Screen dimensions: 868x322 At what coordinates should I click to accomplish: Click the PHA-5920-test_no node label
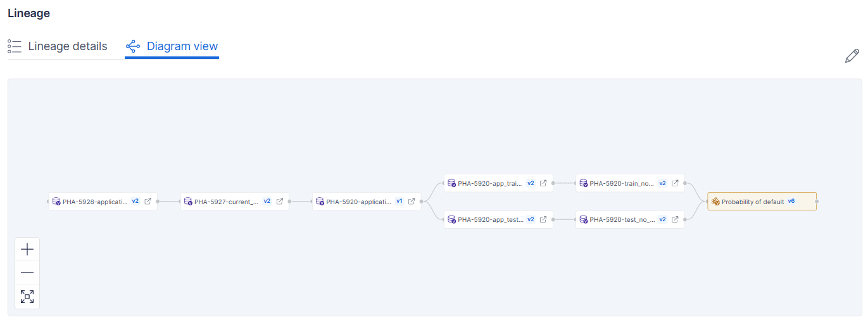tap(622, 220)
